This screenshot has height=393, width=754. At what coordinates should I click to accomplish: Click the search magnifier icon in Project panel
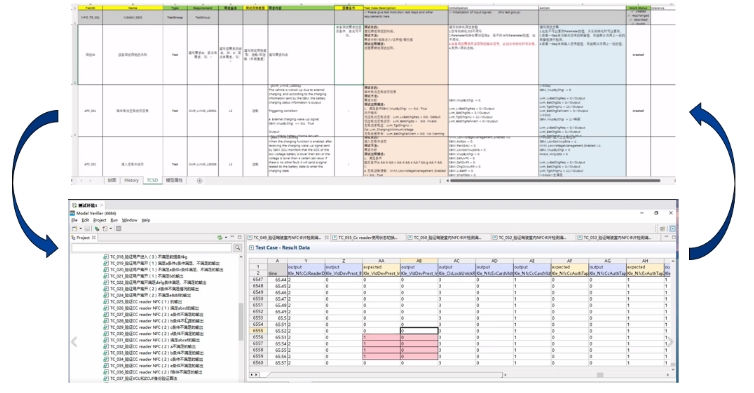[238, 248]
